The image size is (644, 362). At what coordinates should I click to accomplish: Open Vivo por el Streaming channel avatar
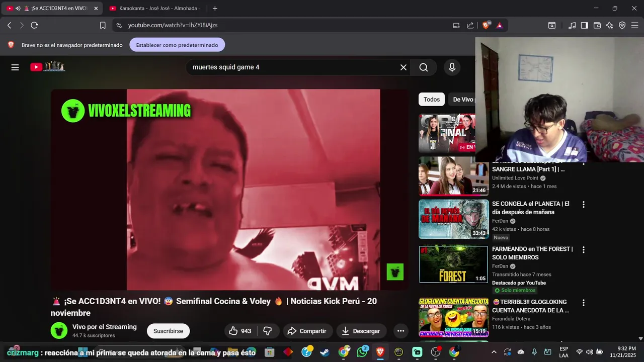pos(59,331)
